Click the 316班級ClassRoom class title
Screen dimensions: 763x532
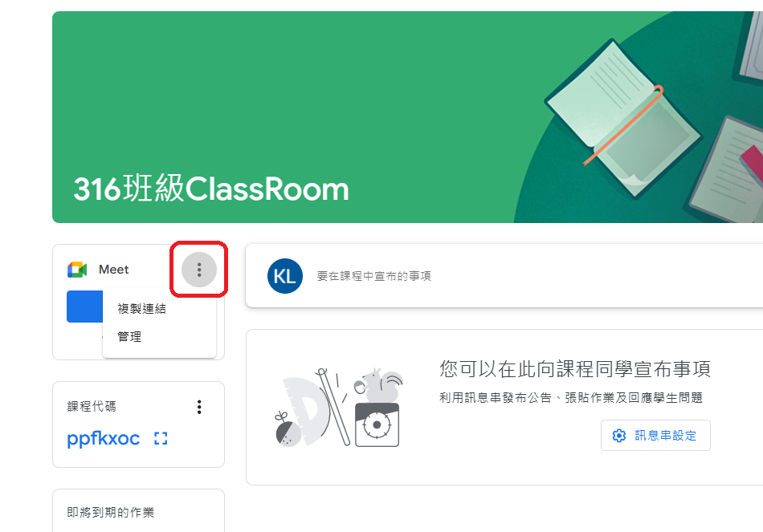click(x=211, y=189)
